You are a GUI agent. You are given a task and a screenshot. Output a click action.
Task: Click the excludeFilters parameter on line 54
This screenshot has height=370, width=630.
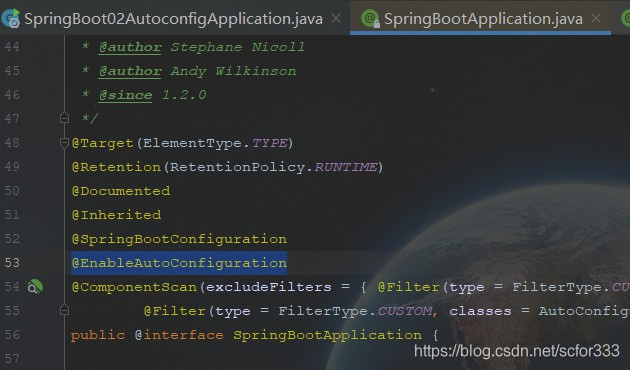coord(269,287)
